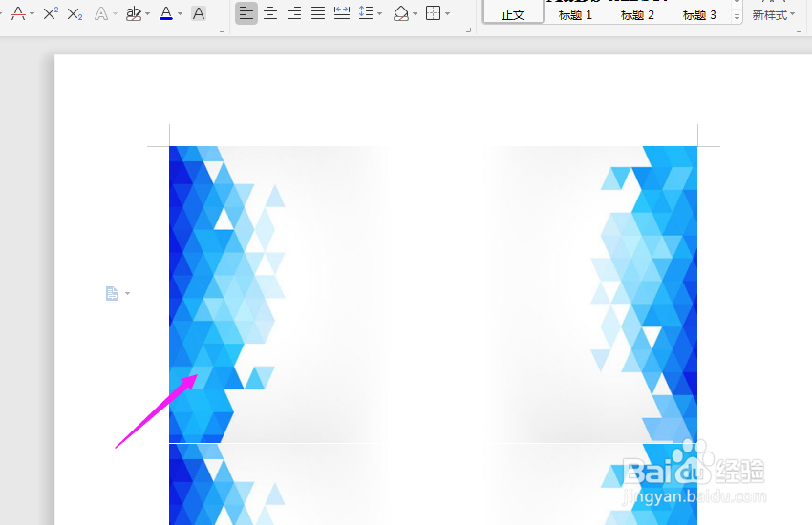Screen dimensions: 812x525
Task: Apply the 标题 3 style
Action: [x=699, y=15]
